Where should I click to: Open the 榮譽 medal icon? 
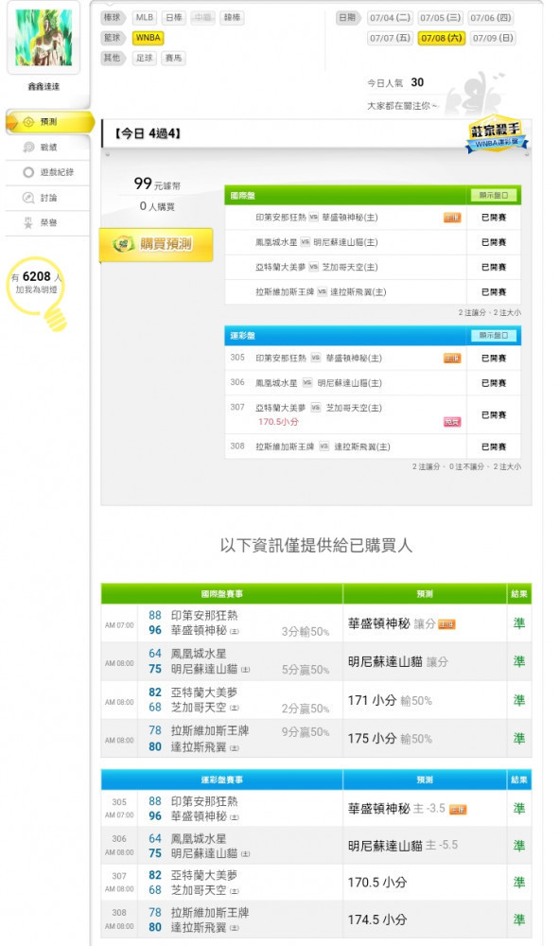(x=28, y=222)
